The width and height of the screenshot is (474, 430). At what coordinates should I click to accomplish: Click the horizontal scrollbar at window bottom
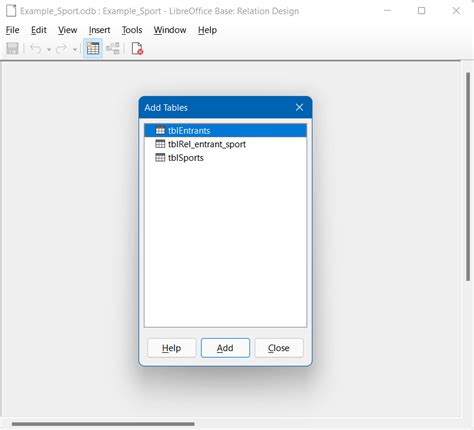pos(103,424)
